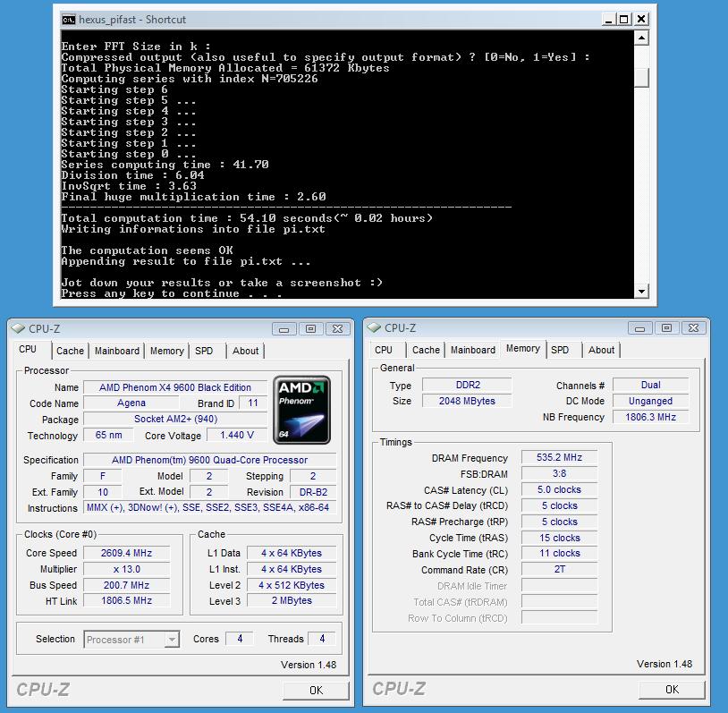This screenshot has height=713, width=728.
Task: Open the About tab in right CPU-Z window
Action: tap(601, 350)
